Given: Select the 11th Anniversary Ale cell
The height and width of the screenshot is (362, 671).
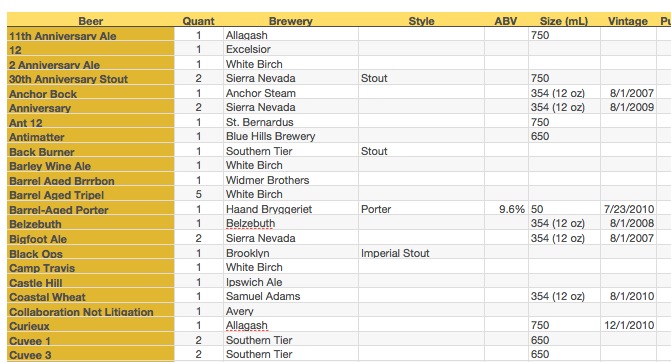Looking at the screenshot, I should [x=91, y=35].
